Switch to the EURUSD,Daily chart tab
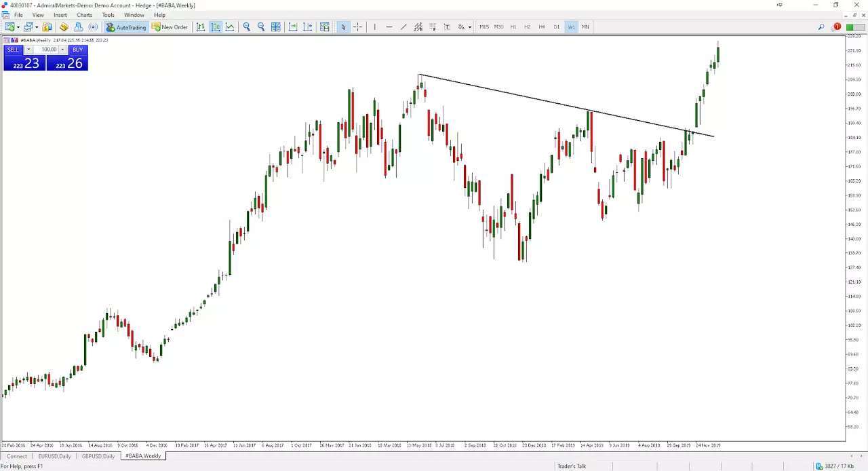 pyautogui.click(x=54, y=456)
